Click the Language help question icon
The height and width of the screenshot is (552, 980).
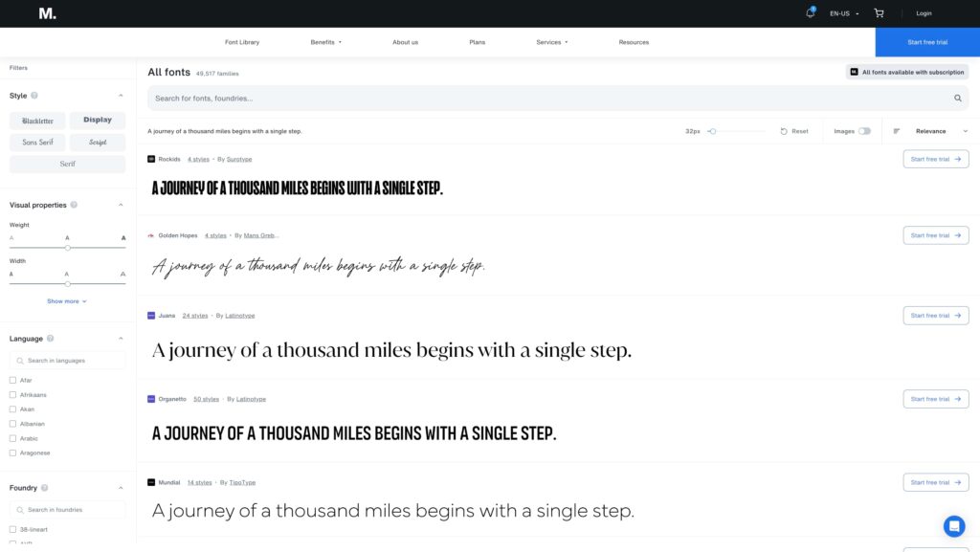click(50, 339)
